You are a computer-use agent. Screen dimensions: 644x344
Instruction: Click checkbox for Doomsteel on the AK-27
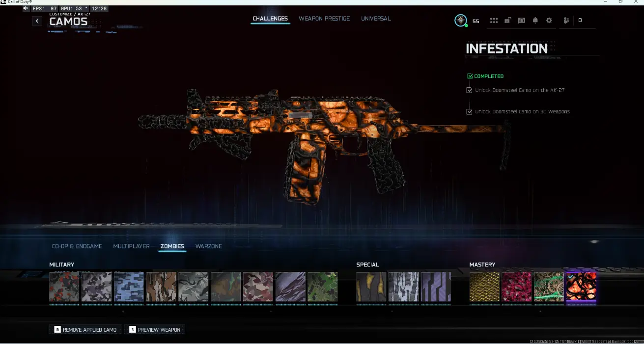tap(470, 90)
